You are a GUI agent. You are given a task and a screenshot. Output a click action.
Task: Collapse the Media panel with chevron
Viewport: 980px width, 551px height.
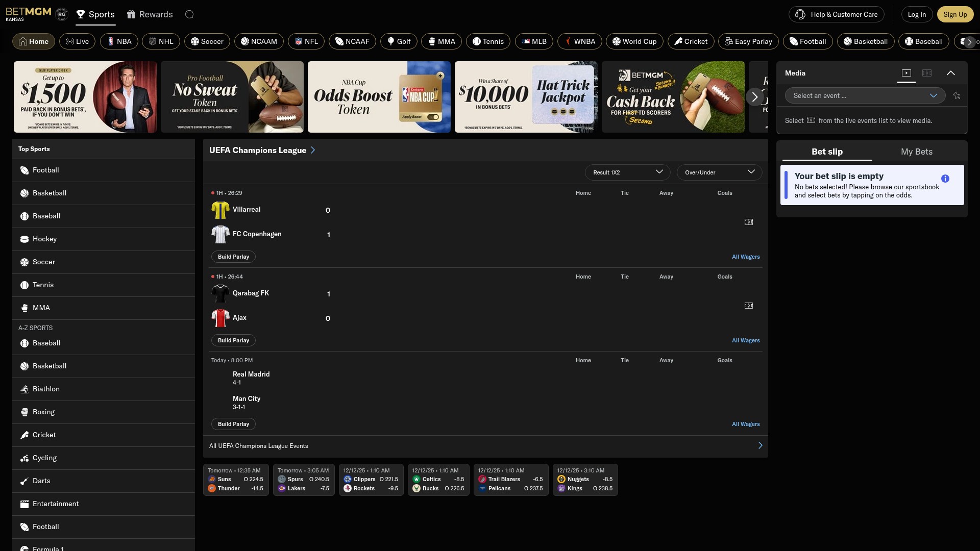(951, 73)
